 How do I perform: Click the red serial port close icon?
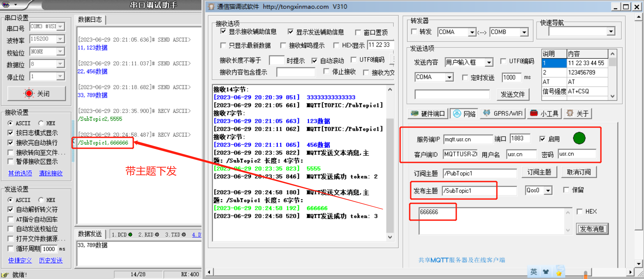click(29, 94)
